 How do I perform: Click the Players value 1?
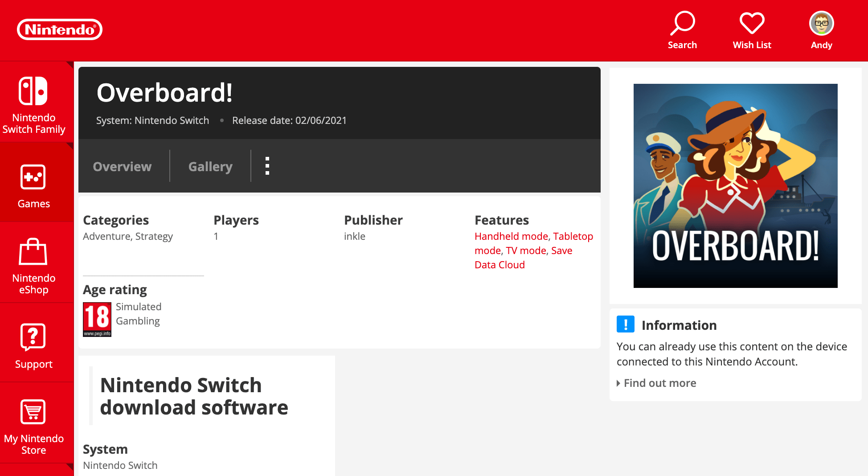pyautogui.click(x=216, y=236)
